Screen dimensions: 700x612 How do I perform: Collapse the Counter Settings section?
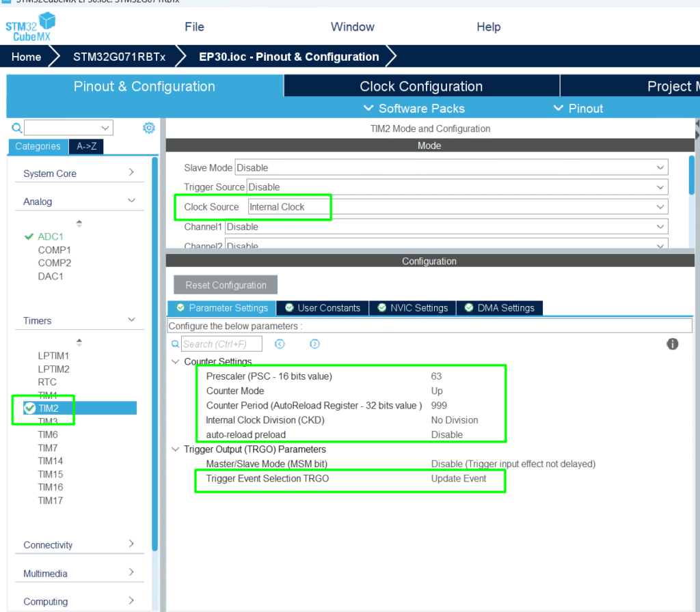tap(176, 361)
